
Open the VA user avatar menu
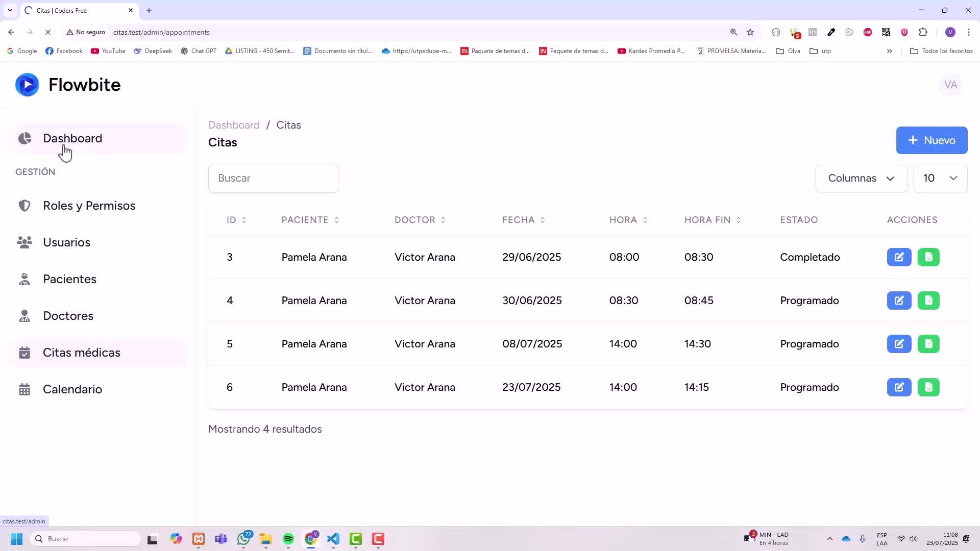coord(950,85)
